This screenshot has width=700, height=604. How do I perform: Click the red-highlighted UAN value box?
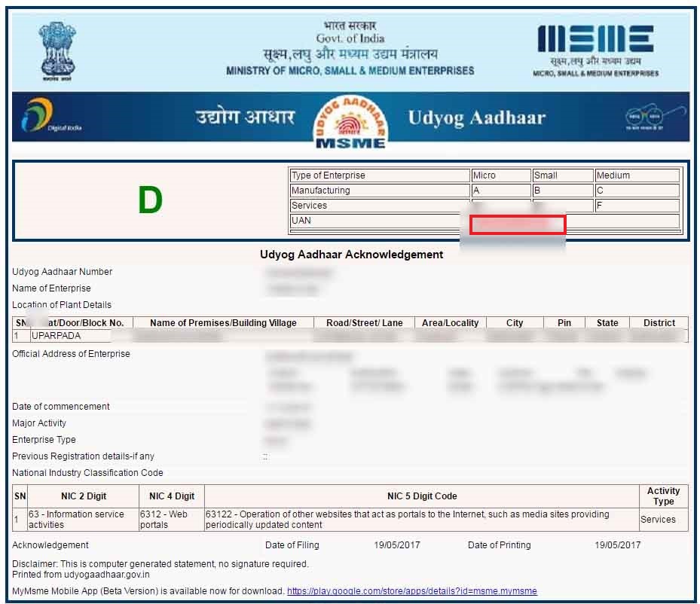pyautogui.click(x=517, y=224)
